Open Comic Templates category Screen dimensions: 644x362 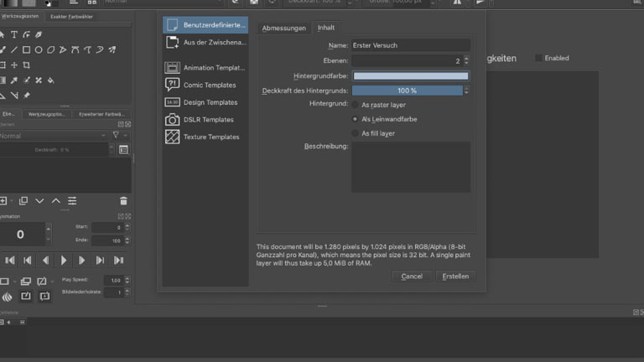pyautogui.click(x=209, y=85)
